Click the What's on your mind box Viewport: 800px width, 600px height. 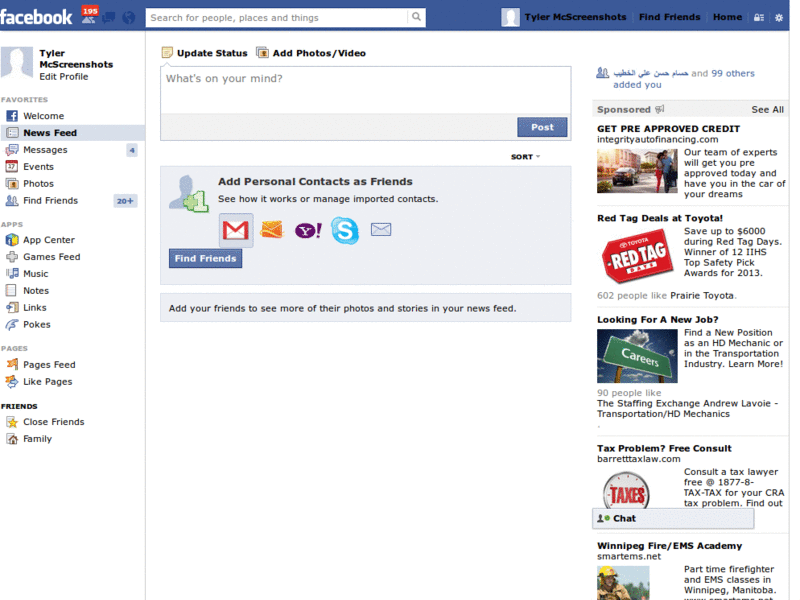coord(365,90)
